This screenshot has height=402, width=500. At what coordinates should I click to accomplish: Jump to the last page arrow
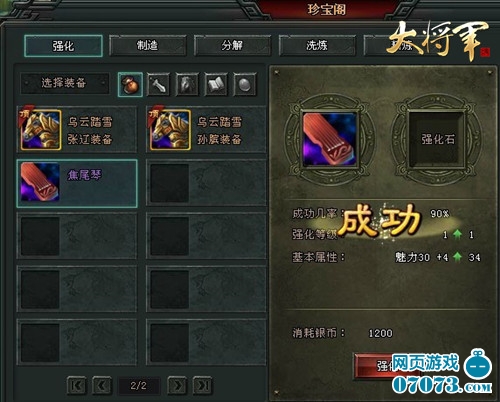click(x=203, y=386)
